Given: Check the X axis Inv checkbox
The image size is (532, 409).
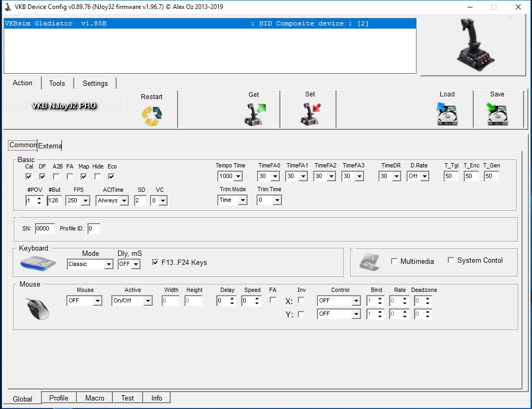Looking at the screenshot, I should point(301,300).
